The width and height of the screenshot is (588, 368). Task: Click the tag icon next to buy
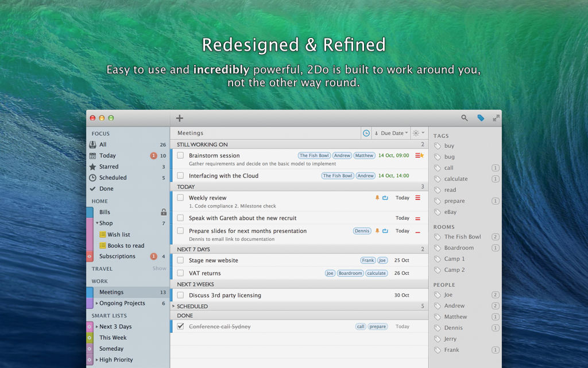pyautogui.click(x=437, y=146)
